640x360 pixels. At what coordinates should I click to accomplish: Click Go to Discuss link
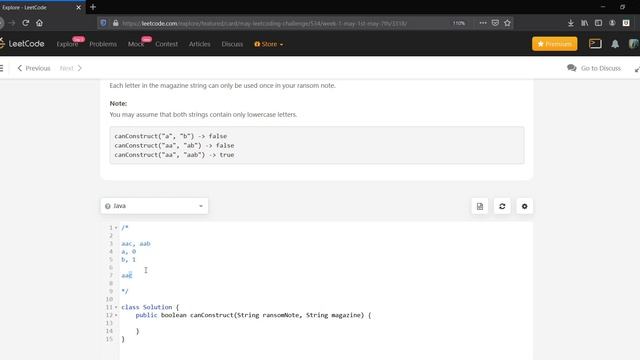pyautogui.click(x=594, y=68)
